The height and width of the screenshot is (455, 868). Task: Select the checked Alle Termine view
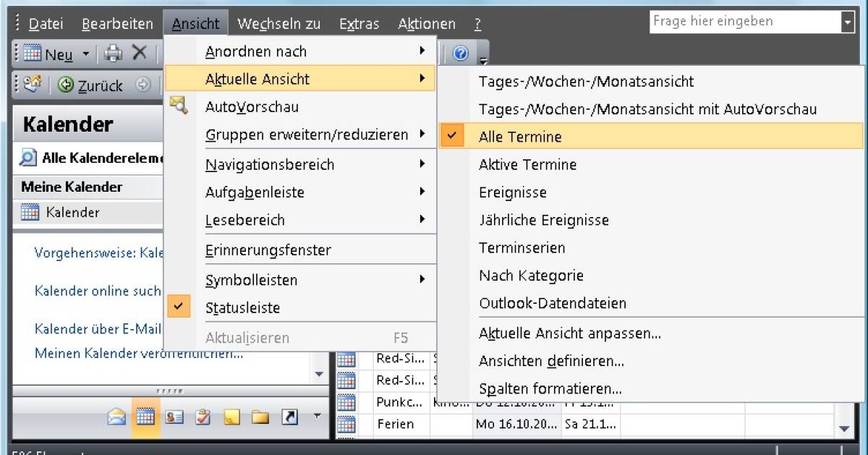[652, 137]
